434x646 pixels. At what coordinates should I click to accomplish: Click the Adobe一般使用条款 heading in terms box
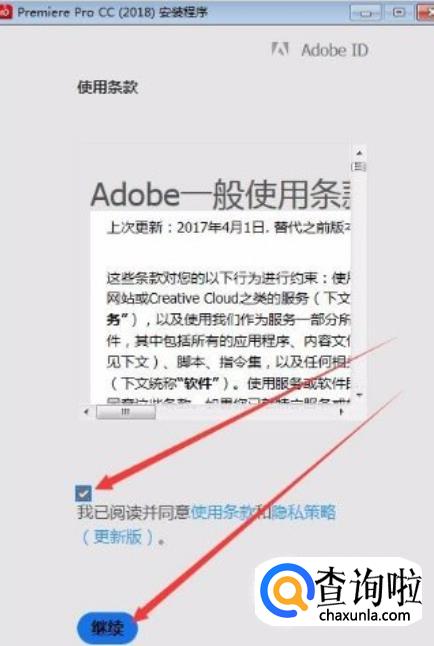pyautogui.click(x=221, y=194)
